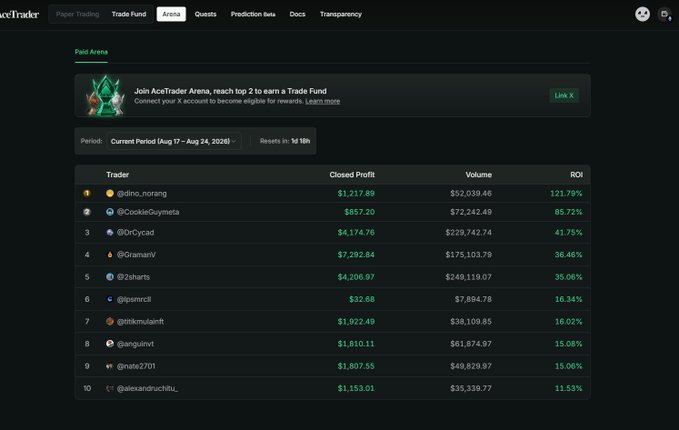Image resolution: width=679 pixels, height=430 pixels.
Task: Click the $7,292.84 closed profit value
Action: coord(356,255)
